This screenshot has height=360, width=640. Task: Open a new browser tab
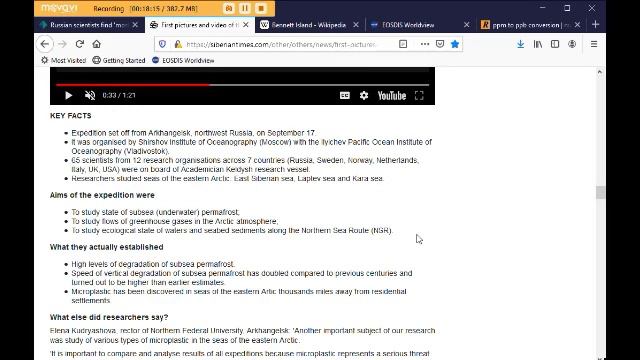click(x=596, y=25)
